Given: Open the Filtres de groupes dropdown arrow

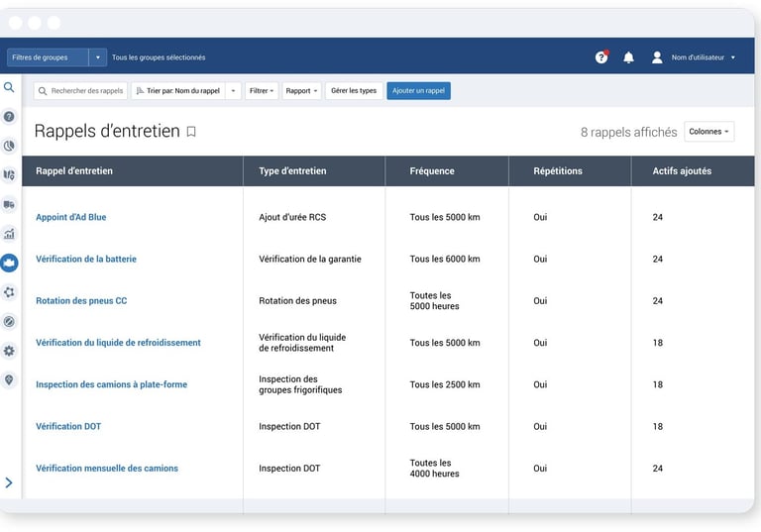Looking at the screenshot, I should tap(97, 57).
